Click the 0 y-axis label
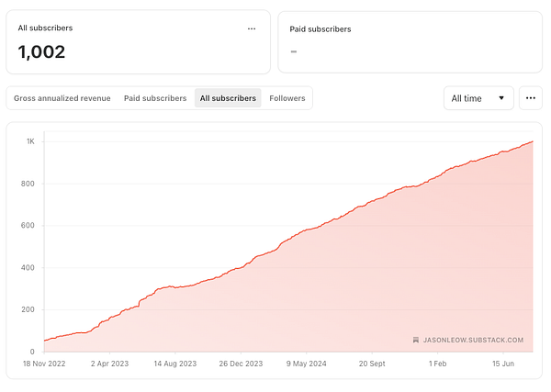This screenshot has width=551, height=392. pyautogui.click(x=32, y=352)
